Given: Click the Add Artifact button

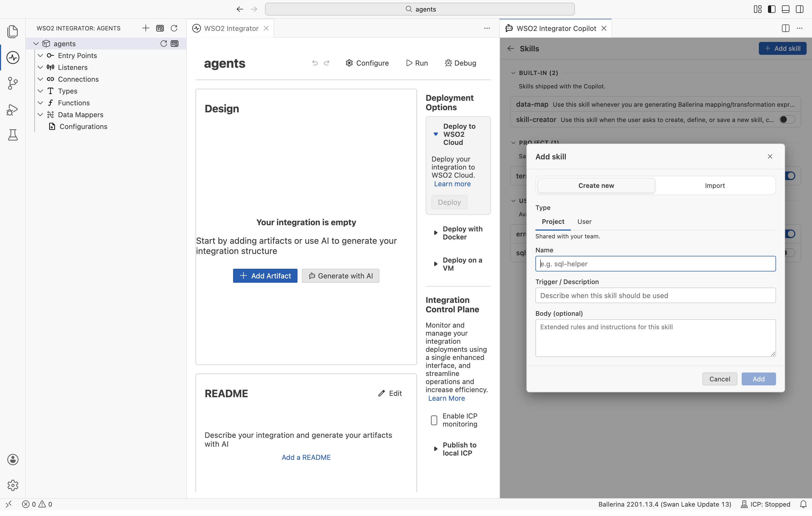Looking at the screenshot, I should pyautogui.click(x=265, y=276).
